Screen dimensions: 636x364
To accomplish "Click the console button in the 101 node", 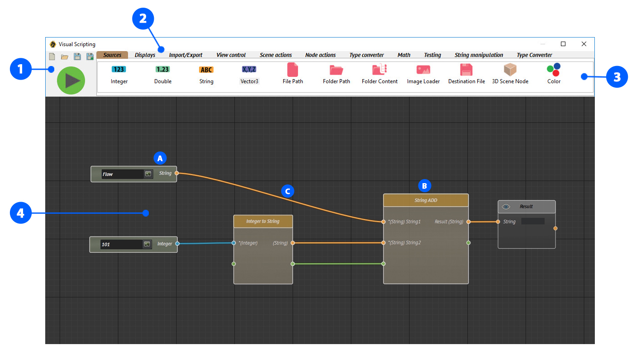I will click(147, 244).
